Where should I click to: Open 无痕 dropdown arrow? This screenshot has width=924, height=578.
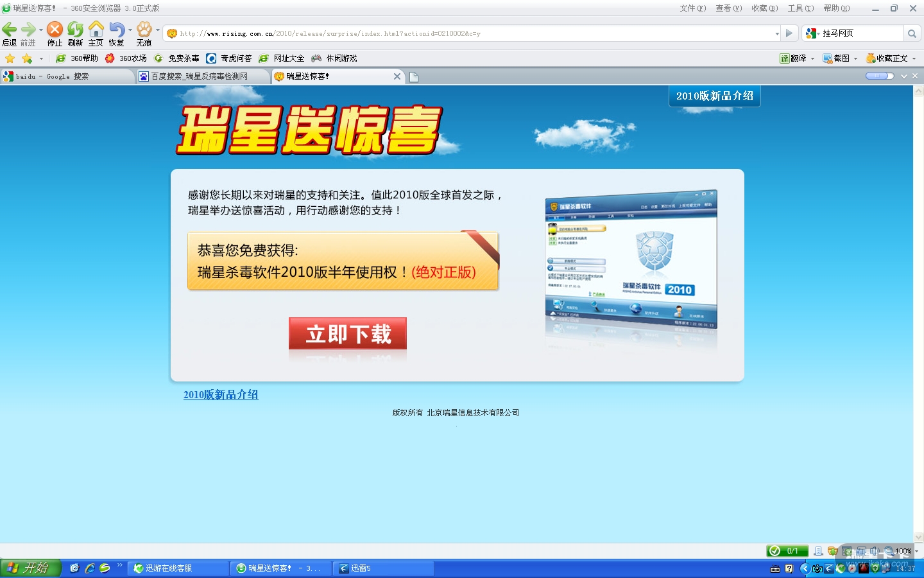tap(158, 30)
